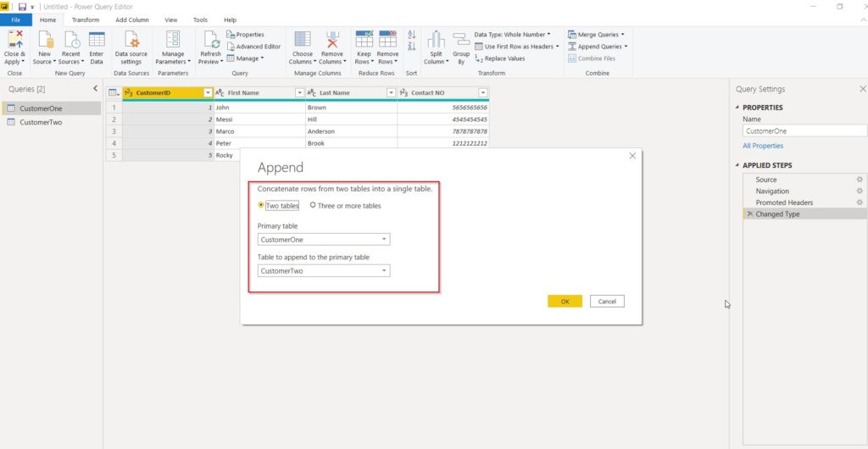
Task: Open Recent Sources
Action: click(71, 48)
